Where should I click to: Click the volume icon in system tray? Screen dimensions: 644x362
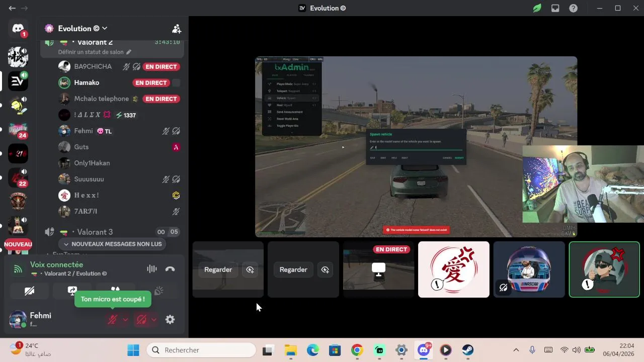click(x=577, y=350)
